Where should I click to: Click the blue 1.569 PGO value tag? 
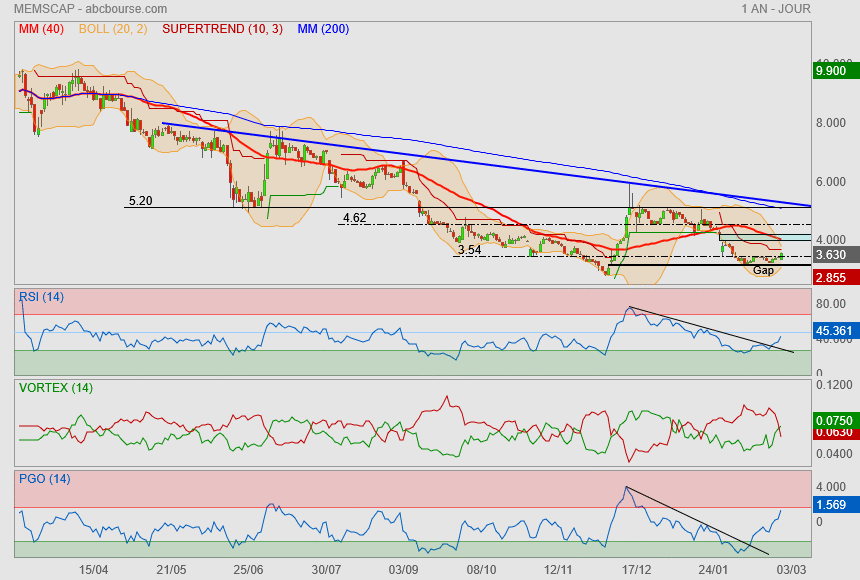point(836,504)
